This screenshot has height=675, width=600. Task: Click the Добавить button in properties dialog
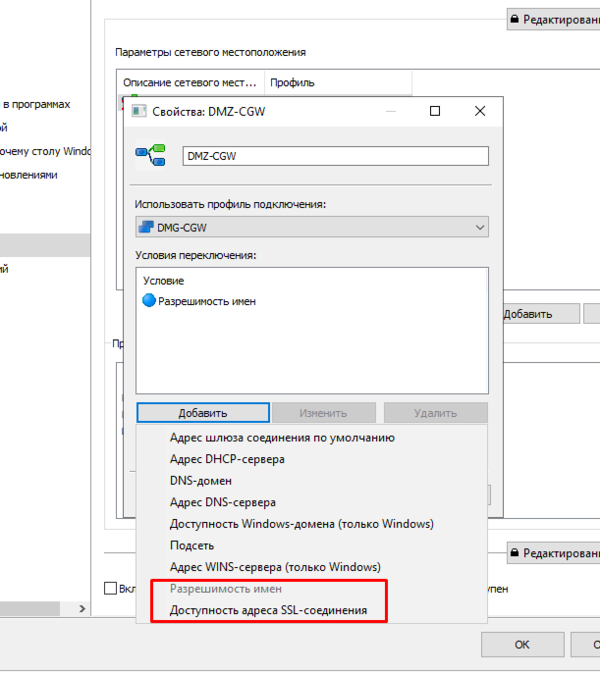(203, 413)
